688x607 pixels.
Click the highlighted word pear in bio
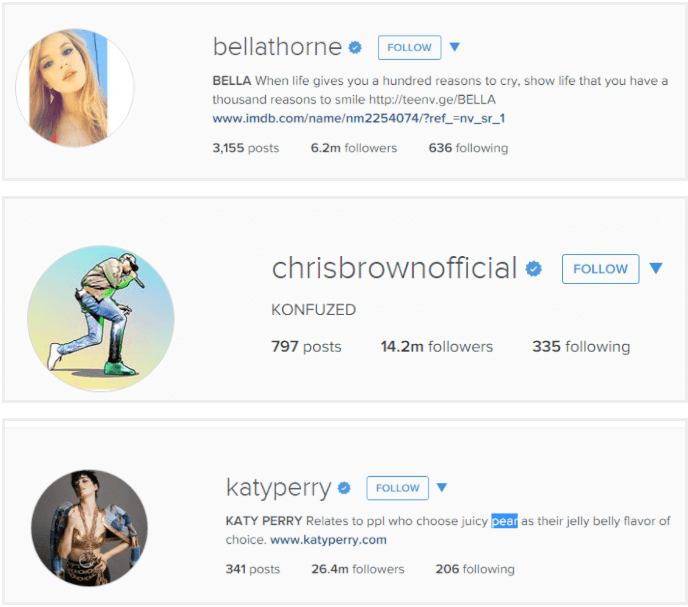[504, 521]
